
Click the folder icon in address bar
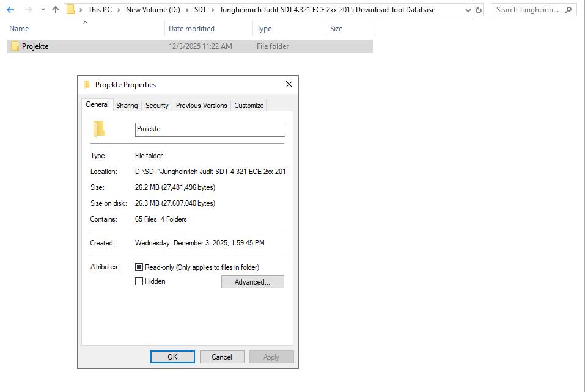pyautogui.click(x=70, y=10)
